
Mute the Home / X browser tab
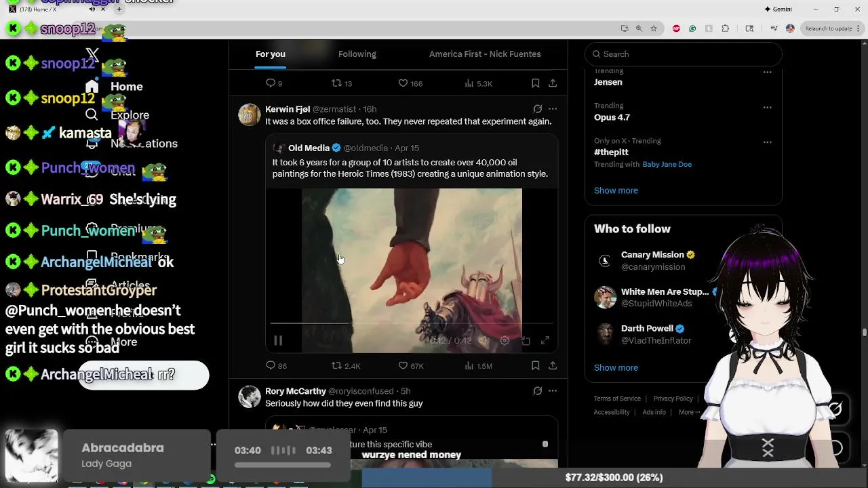click(x=92, y=9)
